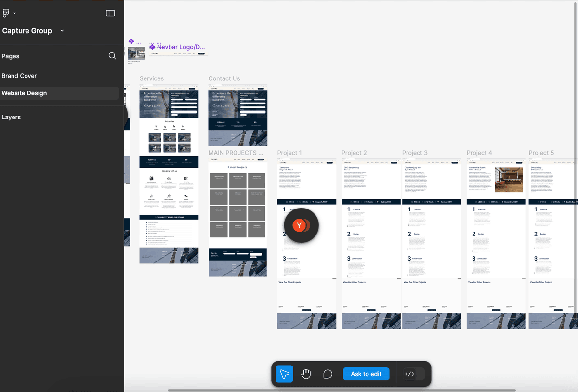Select the Website Design page
The image size is (578, 392).
[24, 93]
